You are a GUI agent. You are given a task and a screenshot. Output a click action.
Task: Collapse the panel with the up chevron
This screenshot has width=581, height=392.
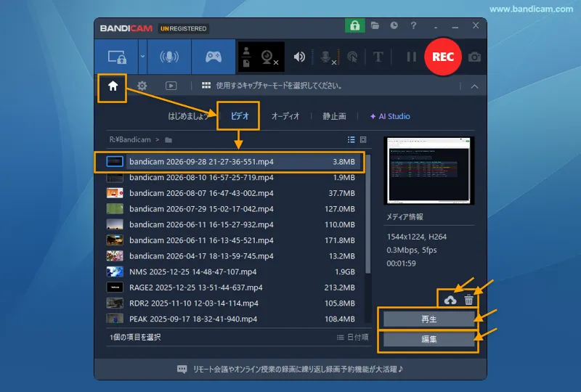click(474, 86)
